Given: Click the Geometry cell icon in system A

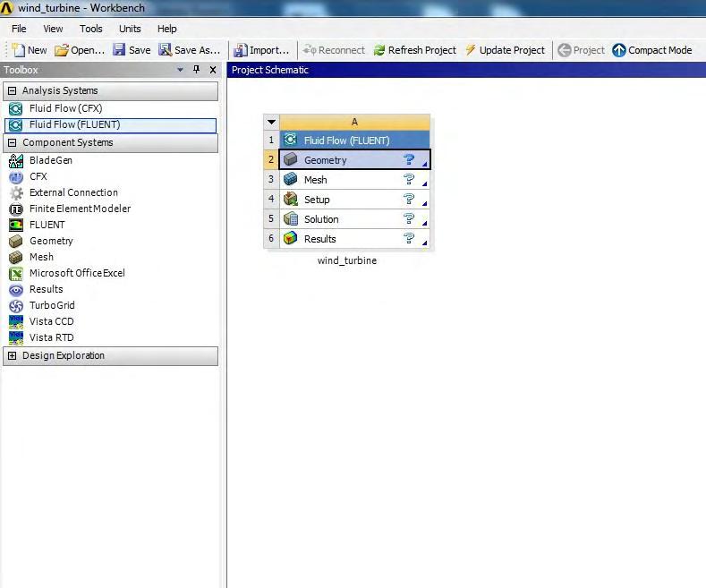Looking at the screenshot, I should [291, 159].
